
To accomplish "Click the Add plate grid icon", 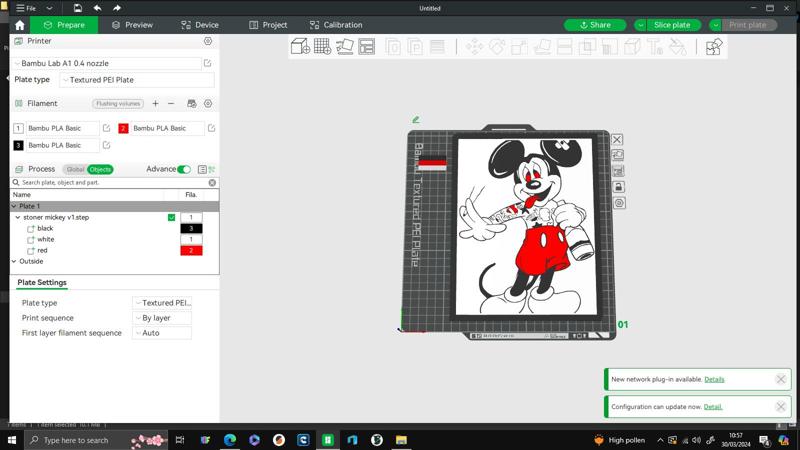I will [x=322, y=46].
